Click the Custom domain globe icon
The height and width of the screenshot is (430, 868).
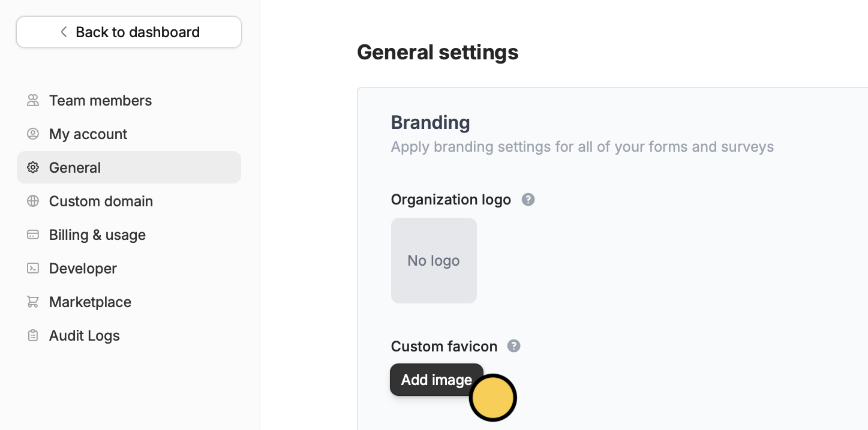pos(33,201)
